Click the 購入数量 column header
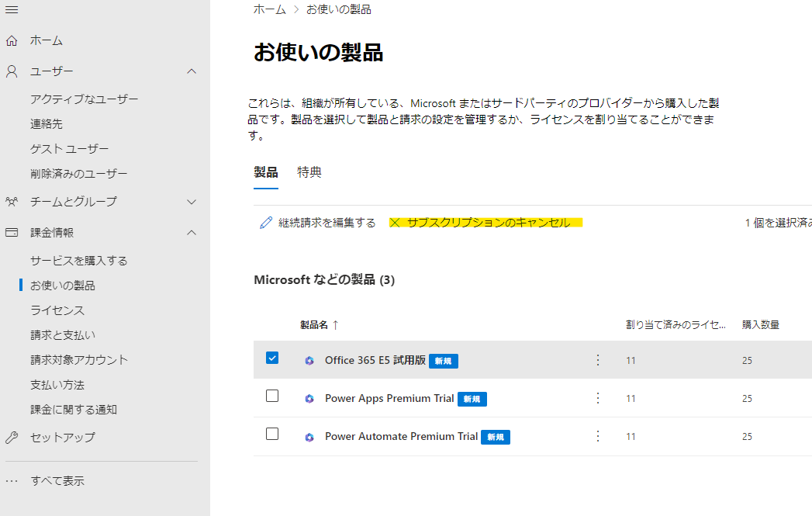The width and height of the screenshot is (812, 516). coord(761,325)
